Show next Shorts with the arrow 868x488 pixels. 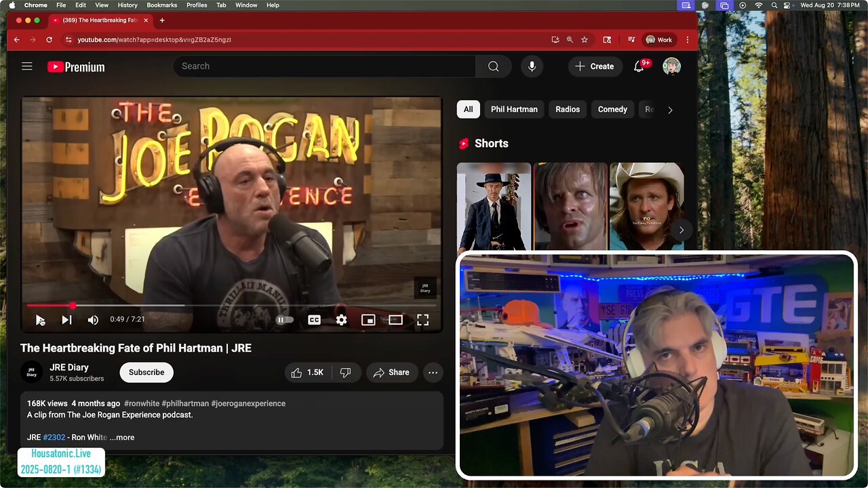coord(681,230)
